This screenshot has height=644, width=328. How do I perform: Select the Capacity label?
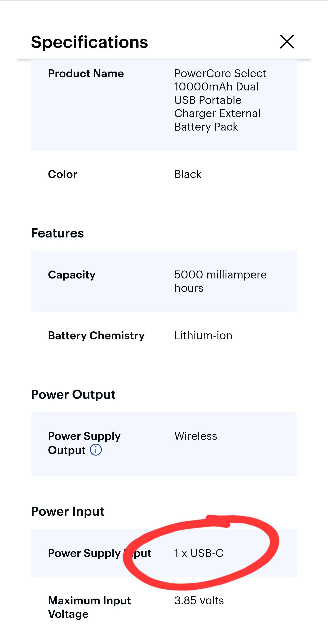72,275
